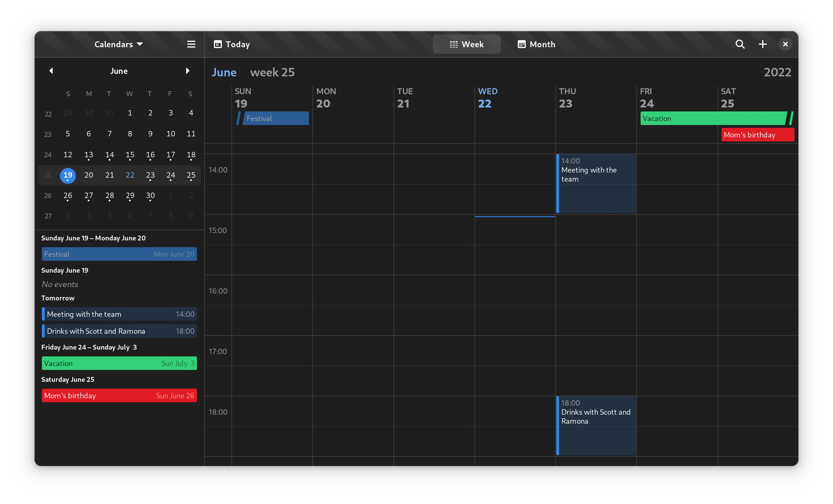Open Drinks with Scott and Ramona sidebar item
833x504 pixels.
pos(119,331)
